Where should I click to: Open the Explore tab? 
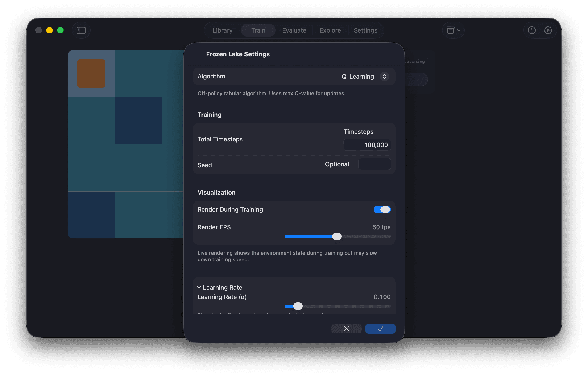point(330,30)
